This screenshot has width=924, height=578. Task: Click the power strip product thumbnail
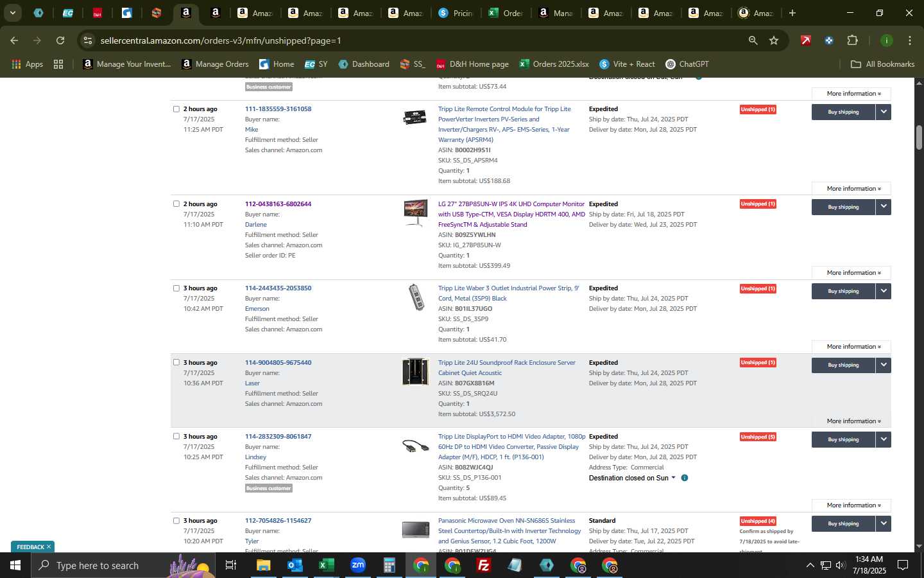(x=416, y=297)
